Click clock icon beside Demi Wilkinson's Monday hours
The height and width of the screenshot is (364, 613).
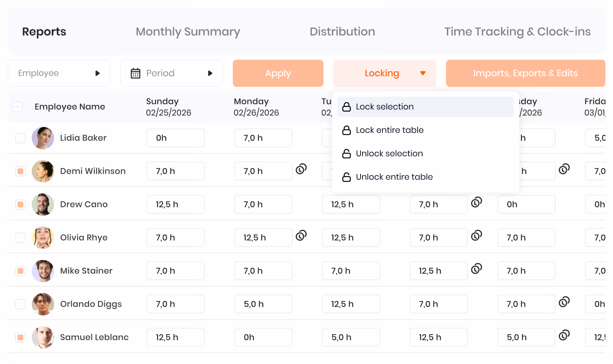(x=301, y=169)
